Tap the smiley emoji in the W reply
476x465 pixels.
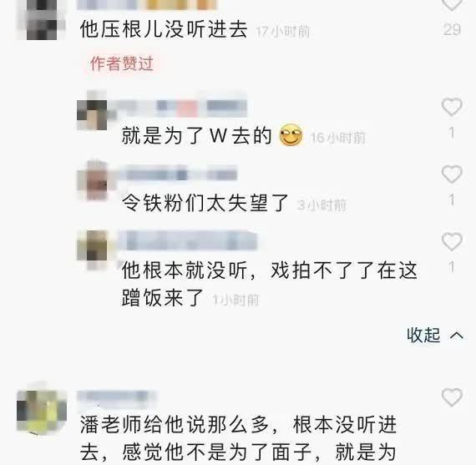(291, 135)
